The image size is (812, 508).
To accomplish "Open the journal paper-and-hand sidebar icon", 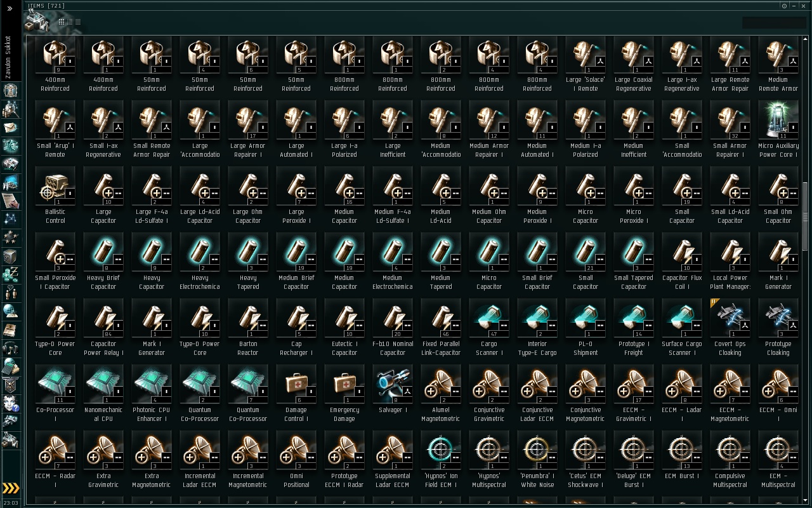I will coord(10,201).
